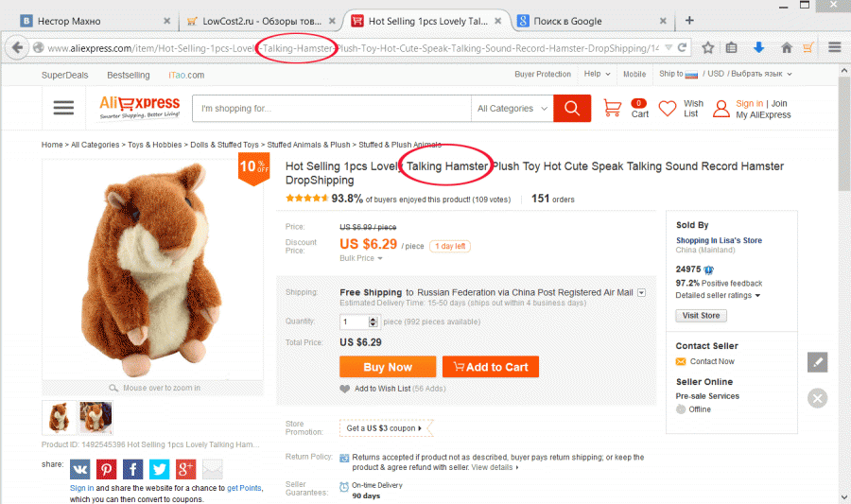851x504 pixels.
Task: Click the AliExpress logo
Action: click(x=140, y=107)
